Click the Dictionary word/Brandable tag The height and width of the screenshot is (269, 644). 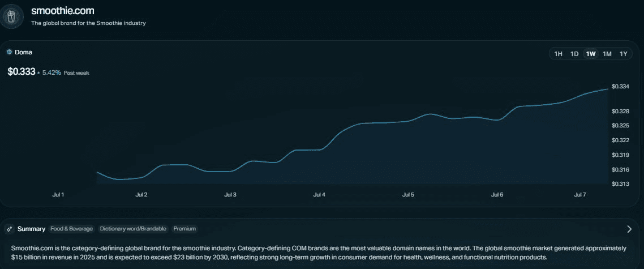click(133, 229)
